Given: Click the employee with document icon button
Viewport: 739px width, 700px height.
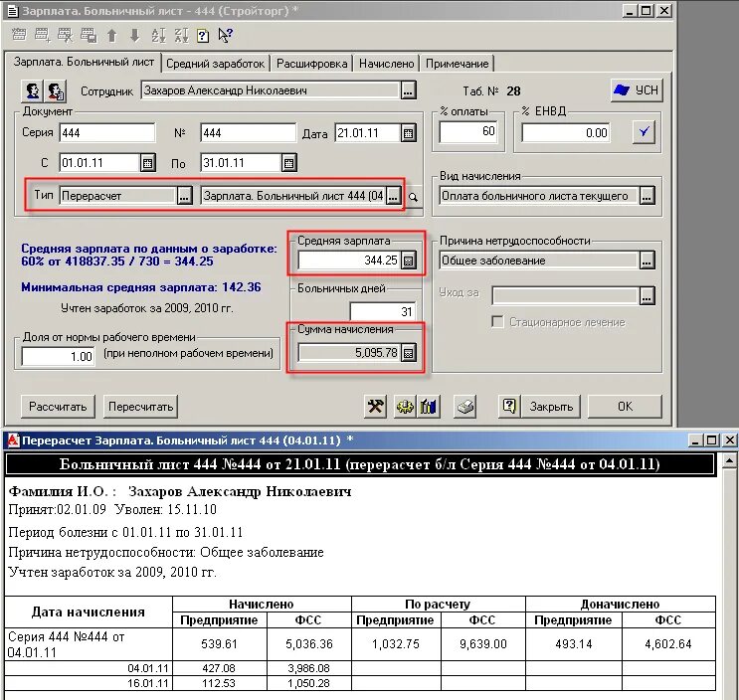Looking at the screenshot, I should point(55,90).
